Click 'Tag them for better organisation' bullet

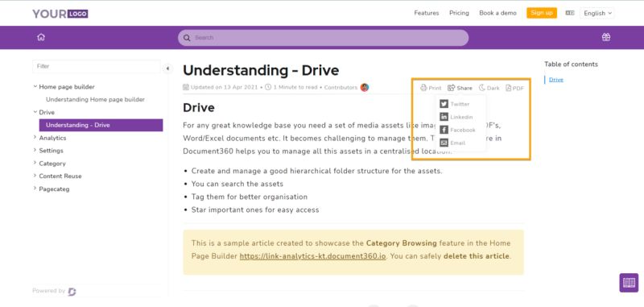250,197
